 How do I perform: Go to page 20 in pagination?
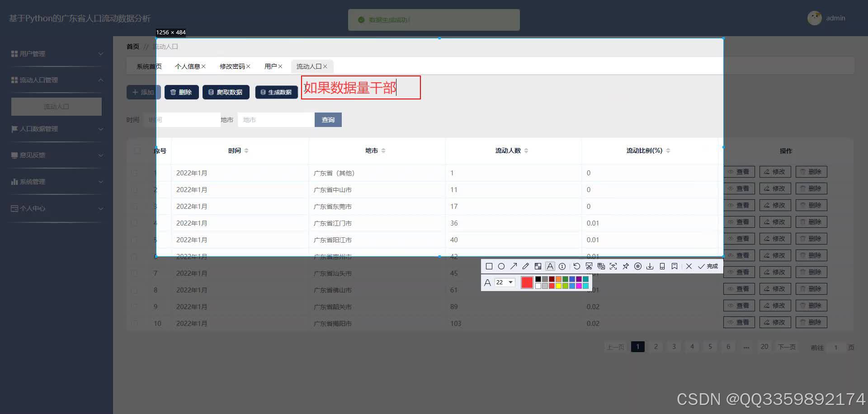[764, 347]
